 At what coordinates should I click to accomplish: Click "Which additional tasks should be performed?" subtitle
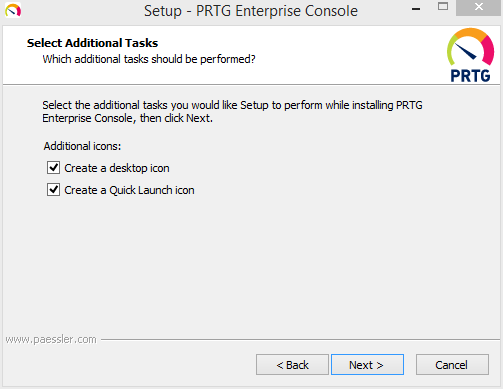tap(149, 59)
